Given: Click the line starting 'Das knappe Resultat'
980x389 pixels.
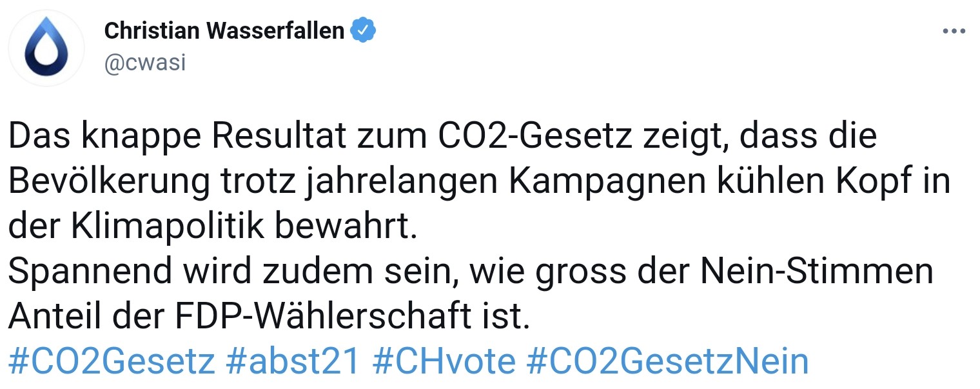Looking at the screenshot, I should pos(443,137).
